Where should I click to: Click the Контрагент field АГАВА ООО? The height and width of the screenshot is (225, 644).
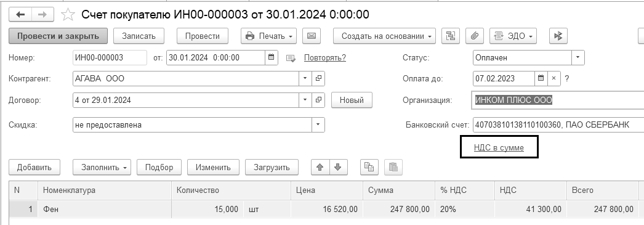tap(186, 78)
